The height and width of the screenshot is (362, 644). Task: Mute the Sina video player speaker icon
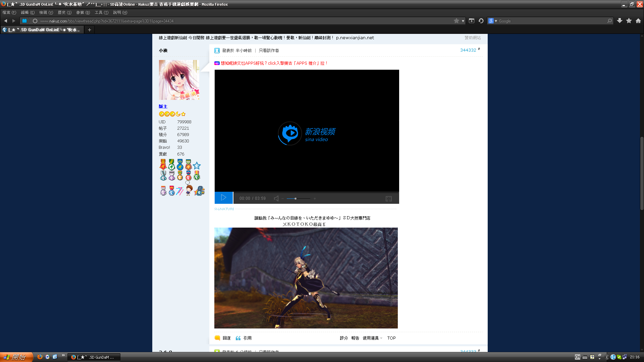pos(276,198)
